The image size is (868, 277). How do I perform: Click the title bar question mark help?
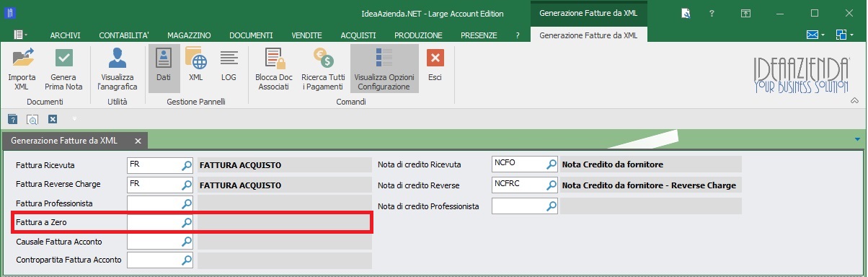[x=712, y=13]
